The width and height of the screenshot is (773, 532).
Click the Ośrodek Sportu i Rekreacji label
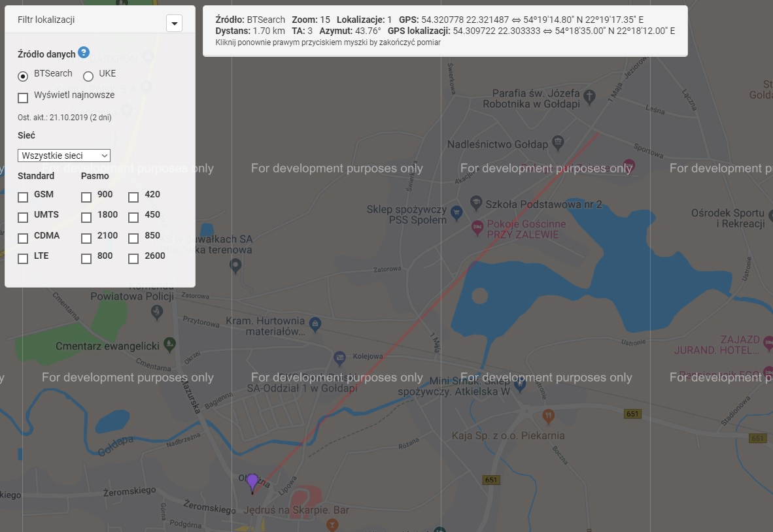pyautogui.click(x=728, y=218)
